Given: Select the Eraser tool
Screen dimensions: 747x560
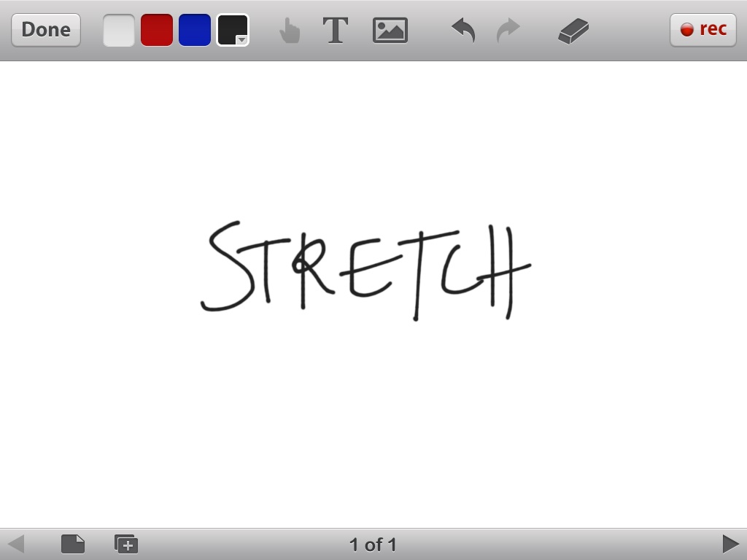Looking at the screenshot, I should pos(573,31).
